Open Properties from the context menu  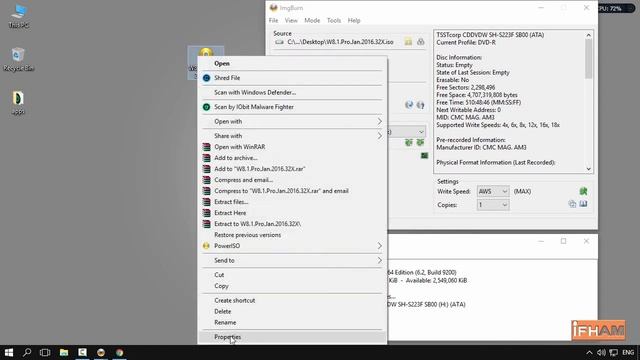(x=292, y=337)
